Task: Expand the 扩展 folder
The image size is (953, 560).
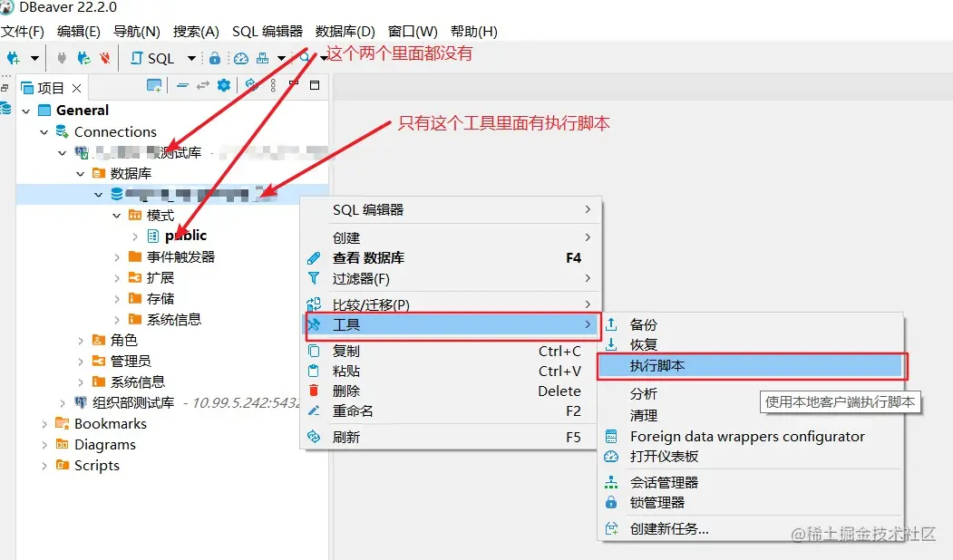Action: pos(117,278)
